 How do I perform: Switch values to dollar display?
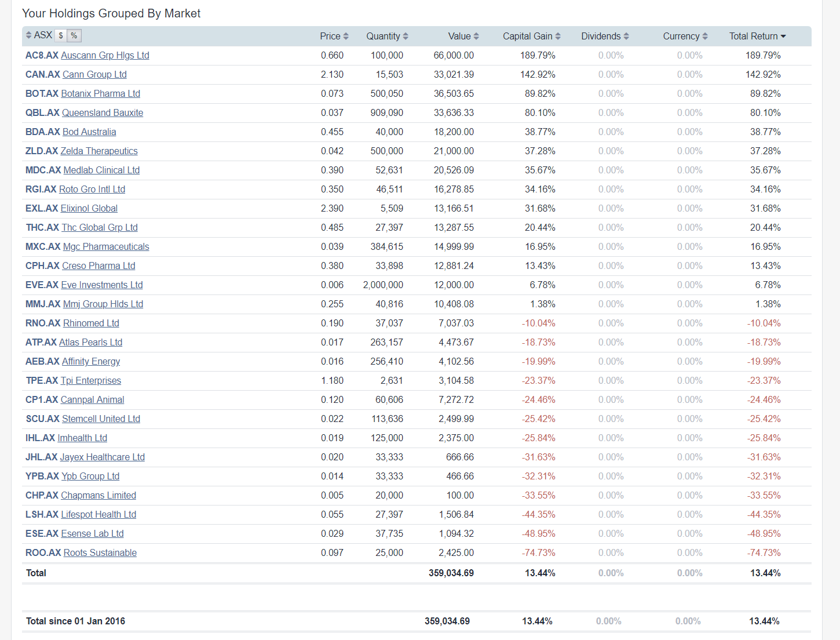pos(61,36)
